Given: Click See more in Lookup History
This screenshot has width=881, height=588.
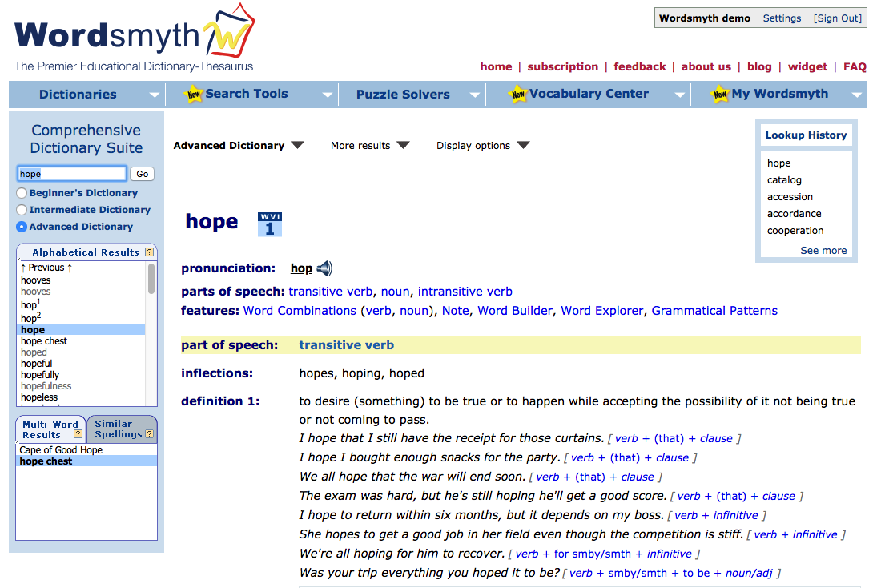Looking at the screenshot, I should coord(823,250).
